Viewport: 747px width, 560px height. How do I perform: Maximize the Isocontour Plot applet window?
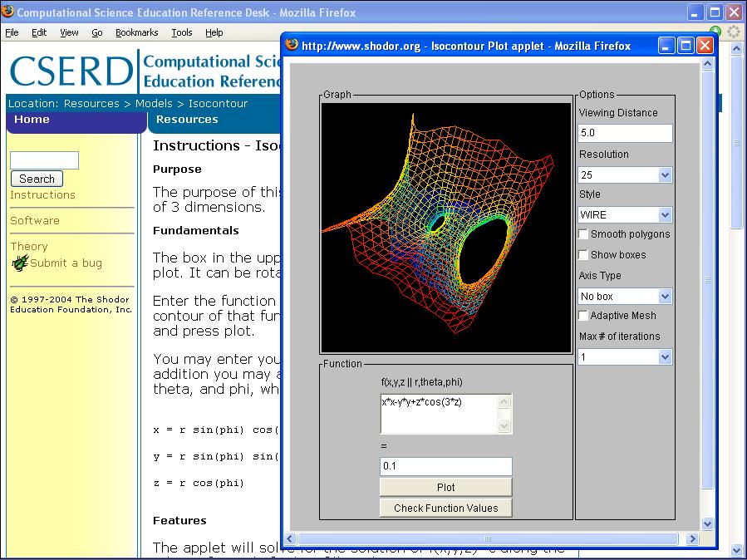686,46
